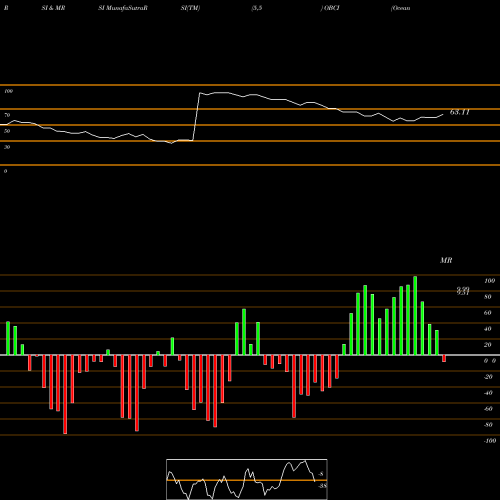
Task: Click the RSI value label 63.11
Action: [x=460, y=112]
